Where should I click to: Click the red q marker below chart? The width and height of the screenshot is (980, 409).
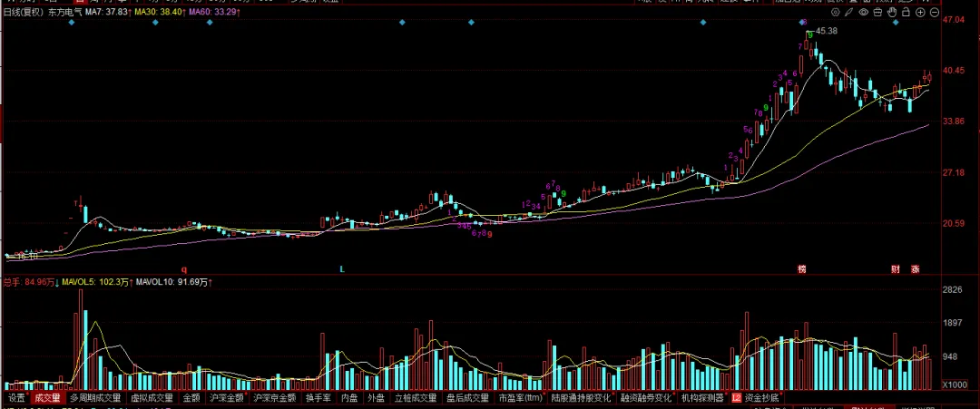point(183,269)
